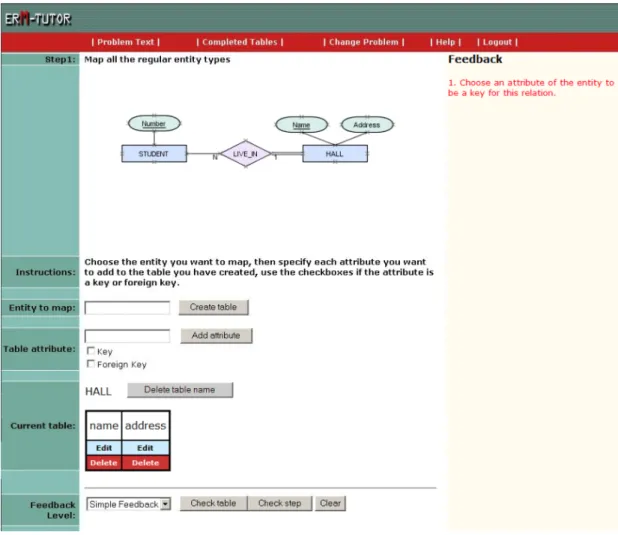Select the Number attribute ellipse
Image resolution: width=618 pixels, height=535 pixels.
tap(154, 123)
